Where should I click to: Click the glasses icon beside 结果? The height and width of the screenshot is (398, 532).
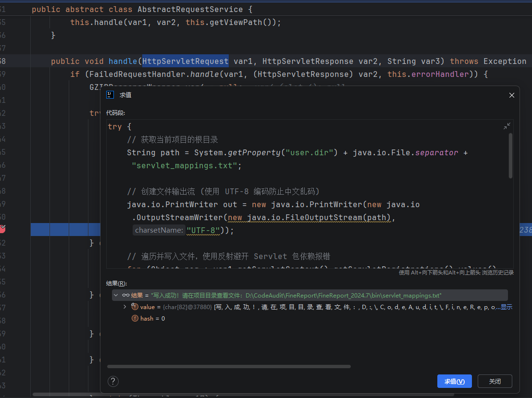(125, 295)
